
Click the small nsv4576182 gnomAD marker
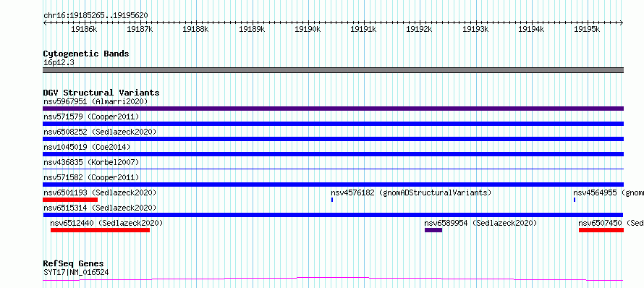pyautogui.click(x=332, y=200)
